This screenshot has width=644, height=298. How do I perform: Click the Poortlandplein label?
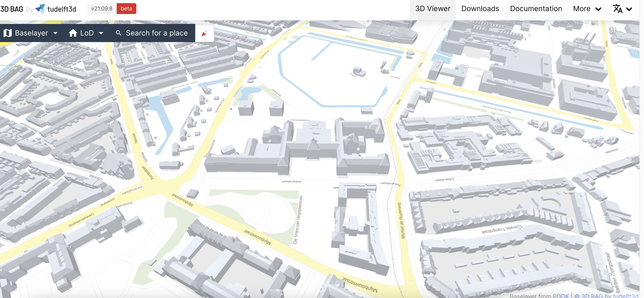coord(148,173)
